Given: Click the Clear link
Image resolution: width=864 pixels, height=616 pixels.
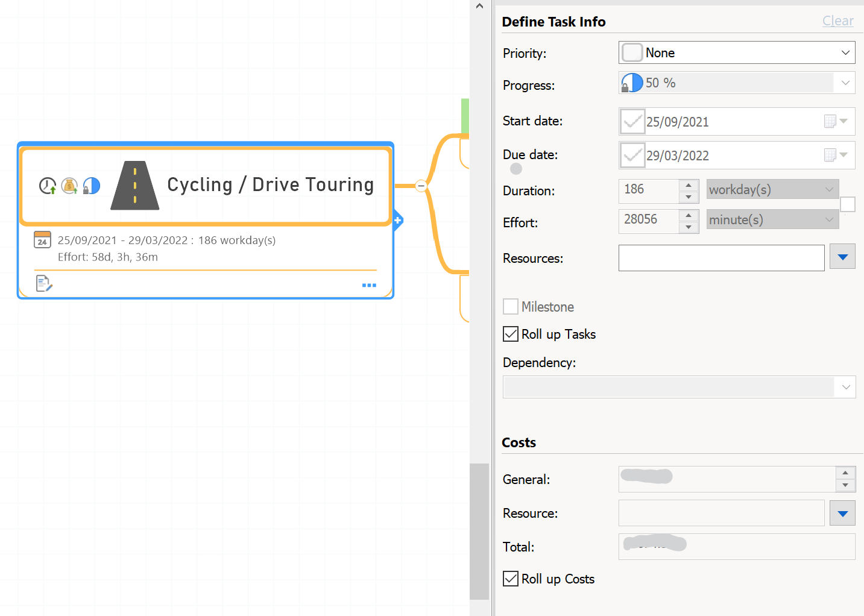Looking at the screenshot, I should 837,21.
